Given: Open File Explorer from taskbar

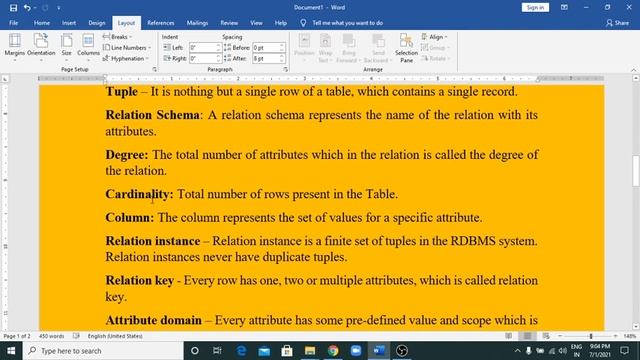Looking at the screenshot, I should point(310,351).
